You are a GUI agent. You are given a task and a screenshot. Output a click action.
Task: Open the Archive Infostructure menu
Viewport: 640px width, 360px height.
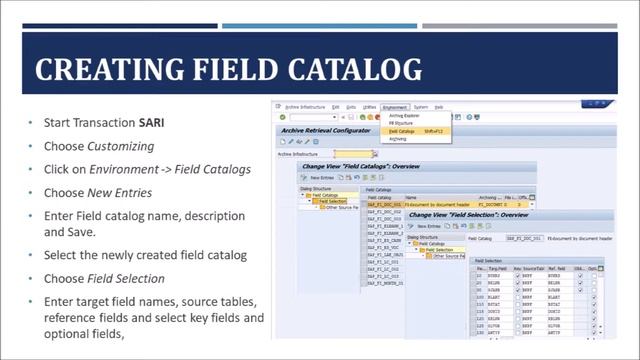pyautogui.click(x=305, y=107)
